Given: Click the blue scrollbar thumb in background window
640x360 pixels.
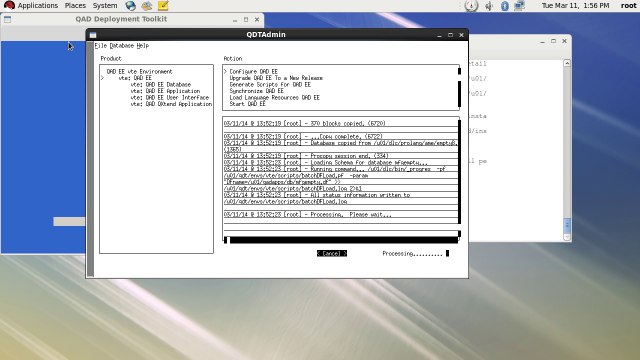Looking at the screenshot, I should pyautogui.click(x=567, y=225).
